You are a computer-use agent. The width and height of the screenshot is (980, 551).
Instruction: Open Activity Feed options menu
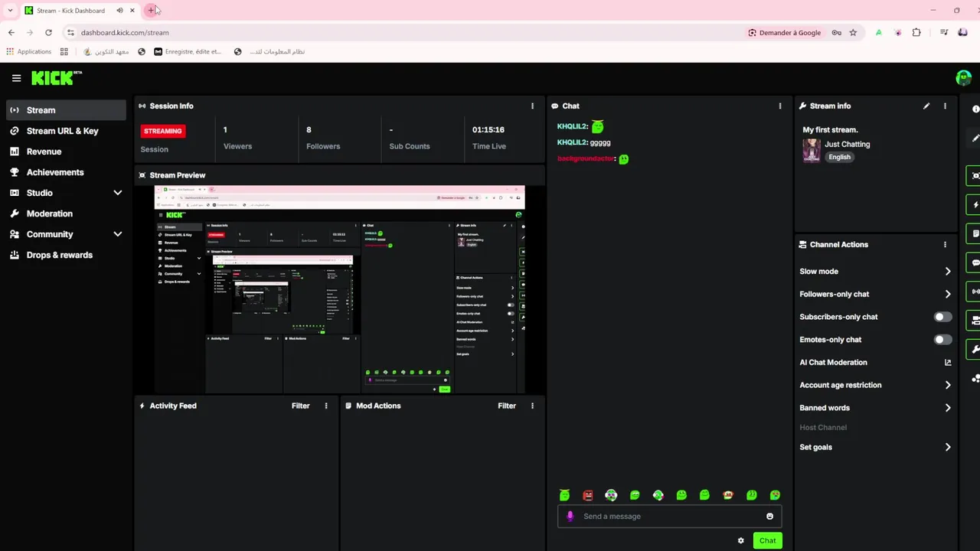pyautogui.click(x=326, y=406)
